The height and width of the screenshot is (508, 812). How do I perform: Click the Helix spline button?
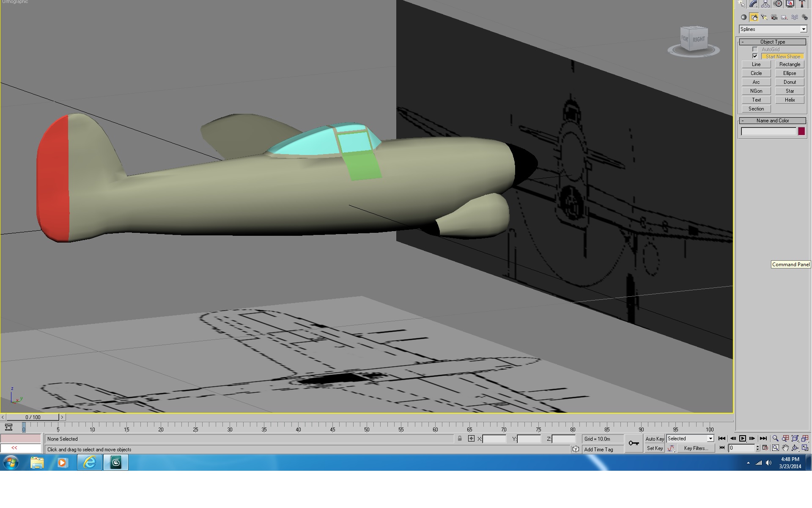pyautogui.click(x=790, y=100)
